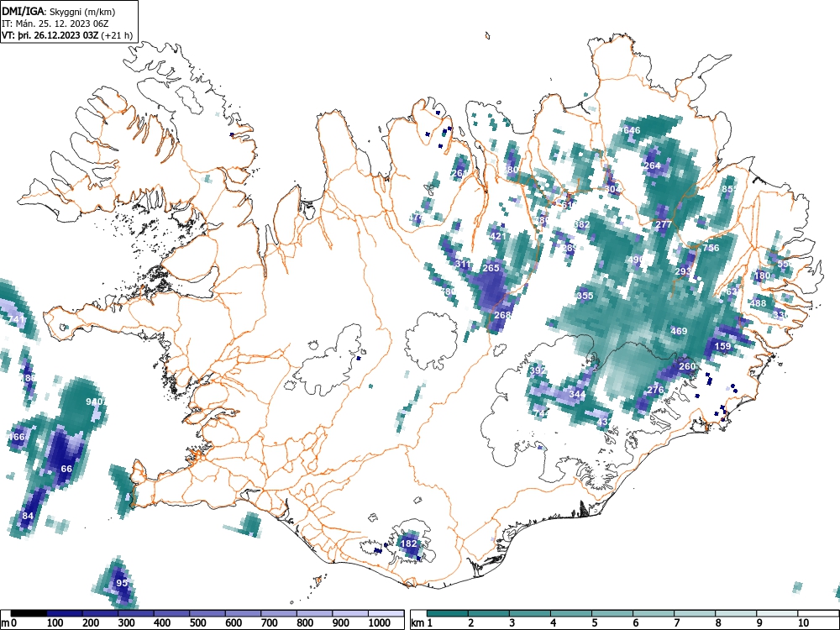The image size is (840, 630).
Task: Click the pale lavender 900–1000 m legend swatch
Action: pyautogui.click(x=350, y=613)
